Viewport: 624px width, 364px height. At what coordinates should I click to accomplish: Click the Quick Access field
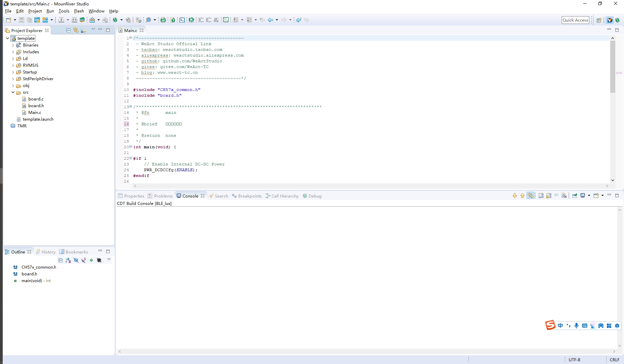point(575,20)
